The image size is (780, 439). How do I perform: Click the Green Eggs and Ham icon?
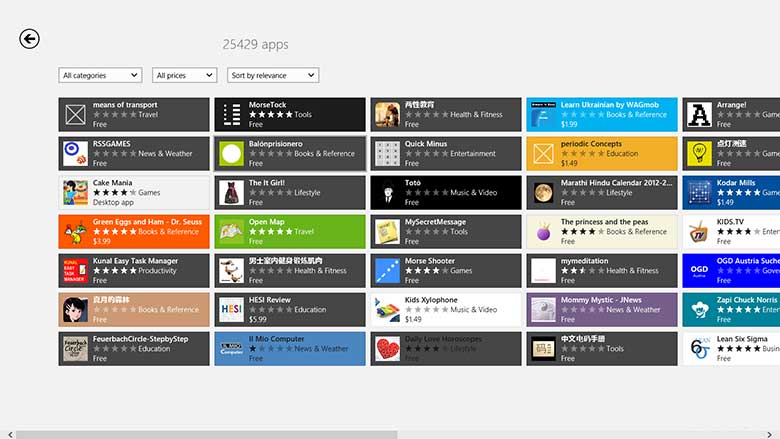click(75, 231)
